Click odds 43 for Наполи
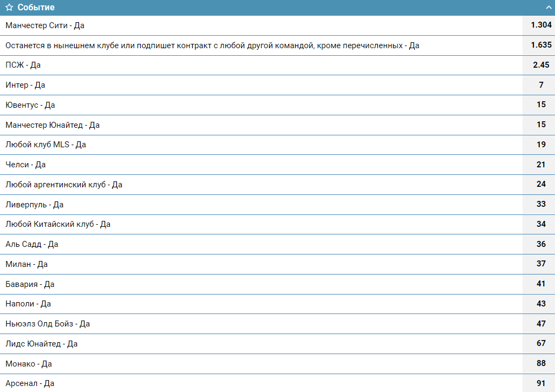Image resolution: width=555 pixels, height=392 pixels. pyautogui.click(x=539, y=304)
